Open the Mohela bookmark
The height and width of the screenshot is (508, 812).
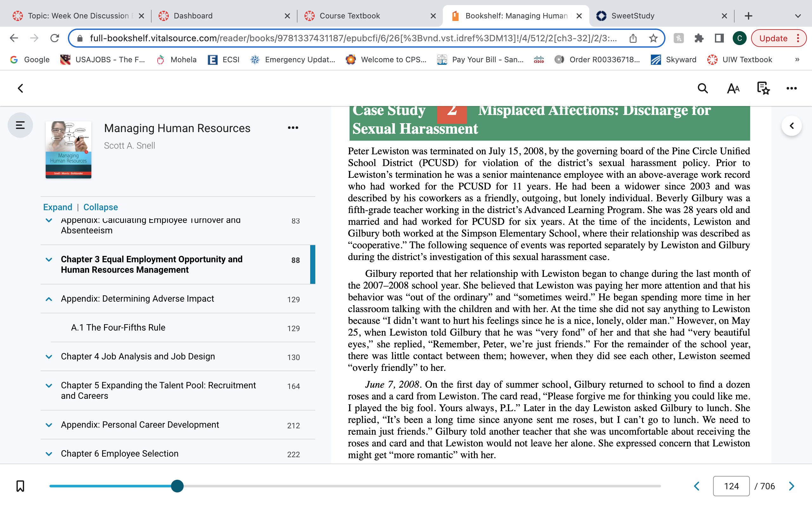coord(176,59)
